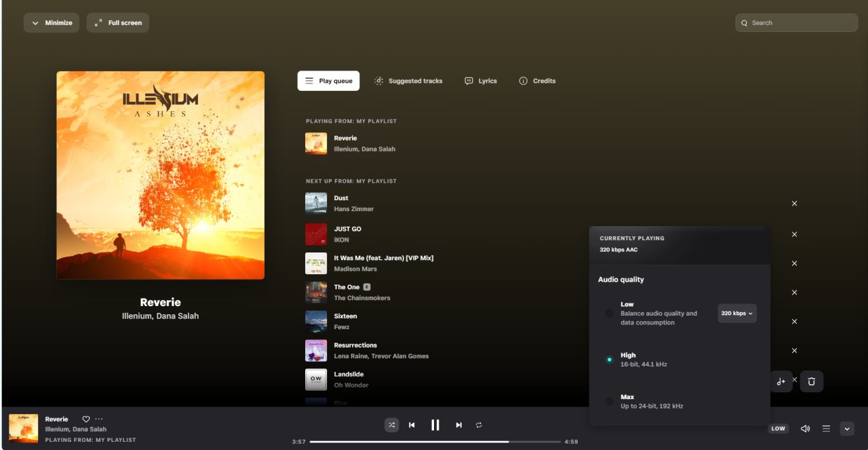Remove Dust from the queue
Image resolution: width=868 pixels, height=450 pixels.
(795, 204)
